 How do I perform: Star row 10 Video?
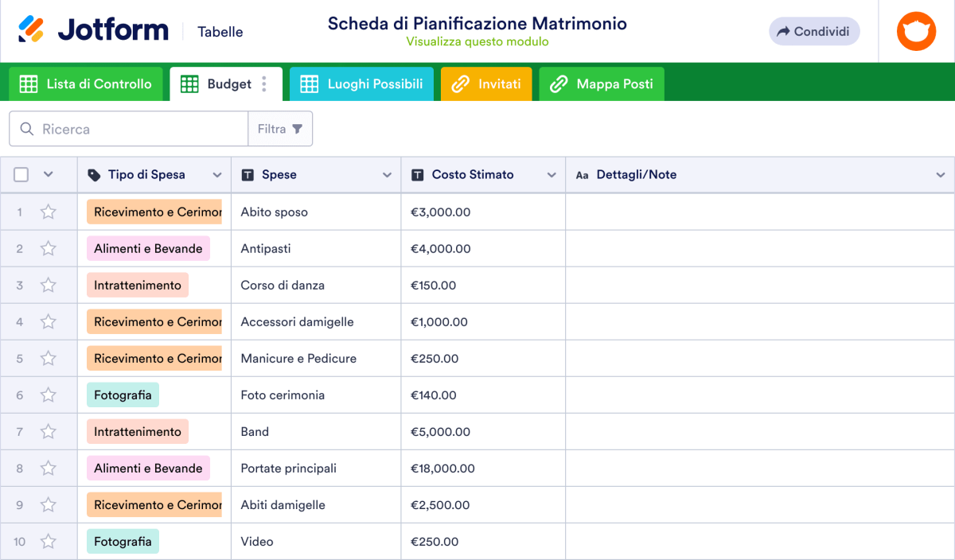pyautogui.click(x=49, y=541)
